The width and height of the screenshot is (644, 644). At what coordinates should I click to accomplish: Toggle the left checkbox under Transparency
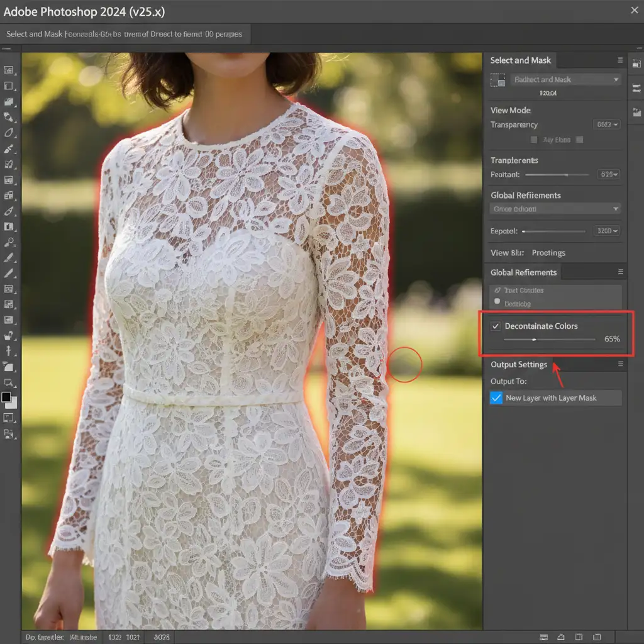pyautogui.click(x=534, y=140)
